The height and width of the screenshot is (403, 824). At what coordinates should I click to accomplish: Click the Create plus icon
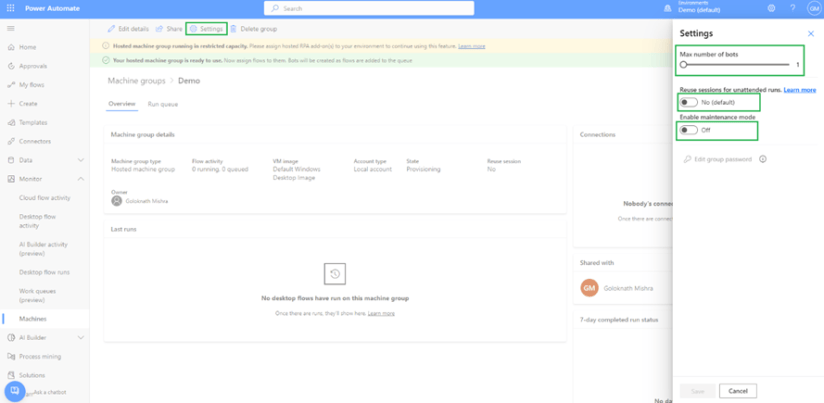11,104
